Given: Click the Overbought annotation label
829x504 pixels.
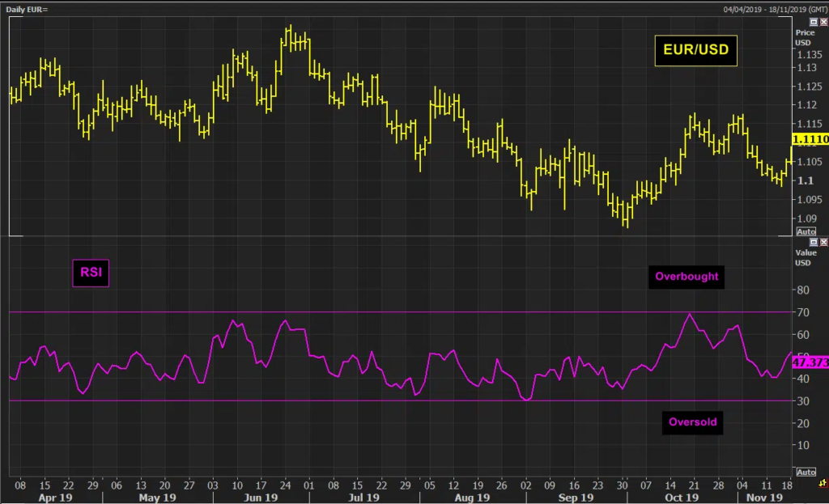Looking at the screenshot, I should tap(687, 276).
